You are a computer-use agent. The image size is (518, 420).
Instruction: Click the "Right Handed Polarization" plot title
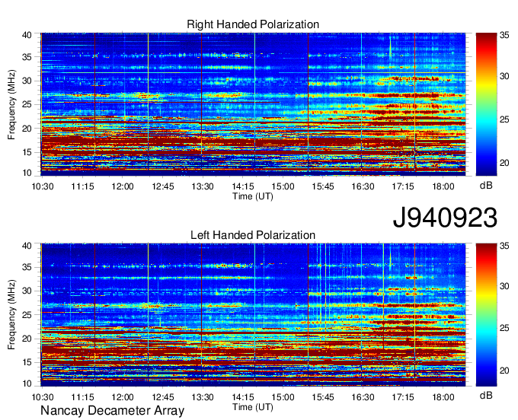pos(253,24)
